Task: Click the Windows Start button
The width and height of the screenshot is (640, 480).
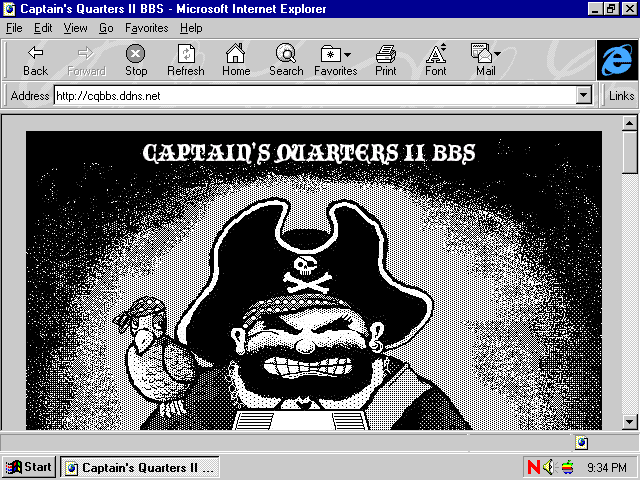Action: tap(29, 467)
